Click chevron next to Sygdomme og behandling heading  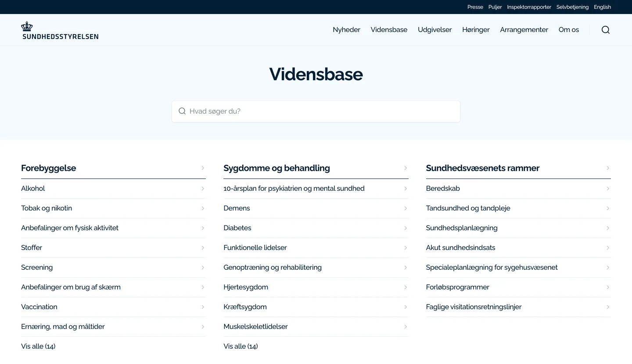coord(406,168)
